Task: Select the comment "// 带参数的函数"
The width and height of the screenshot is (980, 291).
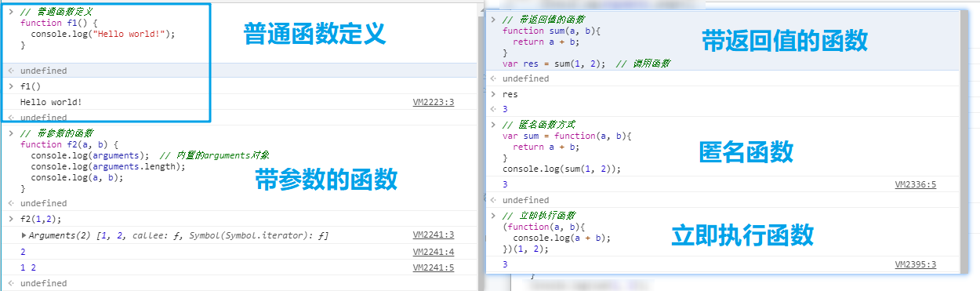Action: pyautogui.click(x=56, y=134)
